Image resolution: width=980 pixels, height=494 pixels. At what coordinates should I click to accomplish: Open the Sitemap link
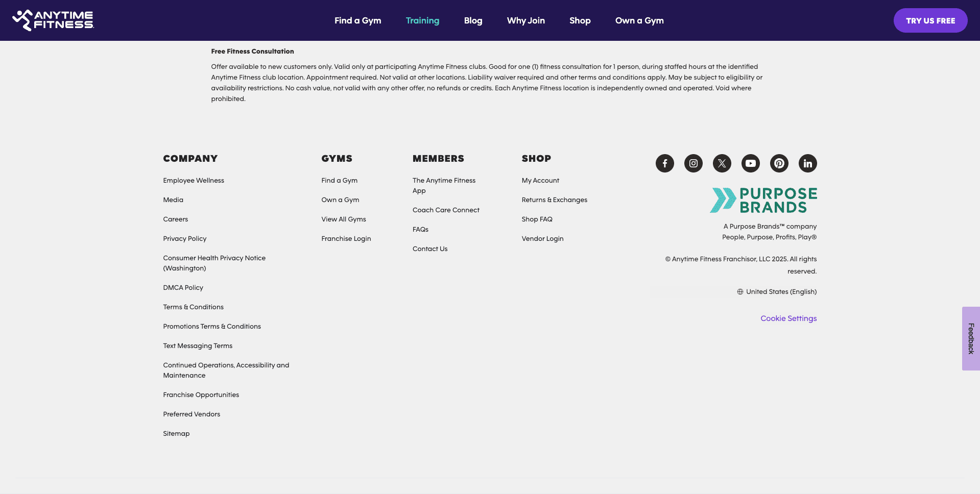(x=176, y=433)
